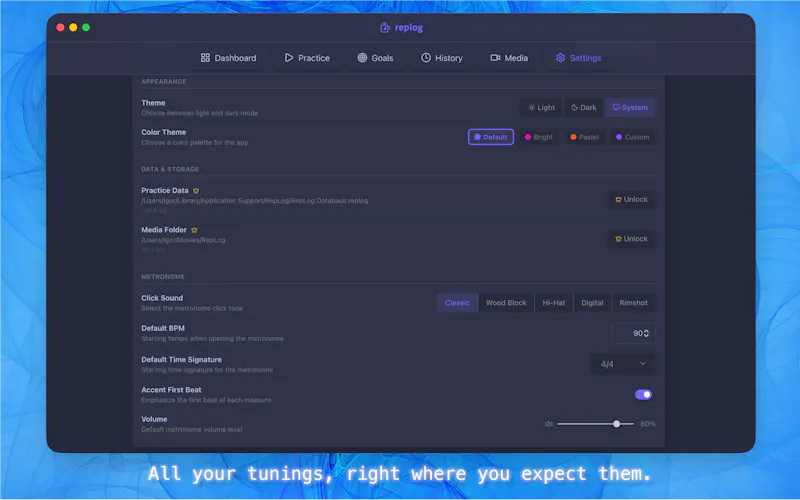Viewport: 800px width, 500px height.
Task: Click the 80% volume value
Action: click(647, 424)
